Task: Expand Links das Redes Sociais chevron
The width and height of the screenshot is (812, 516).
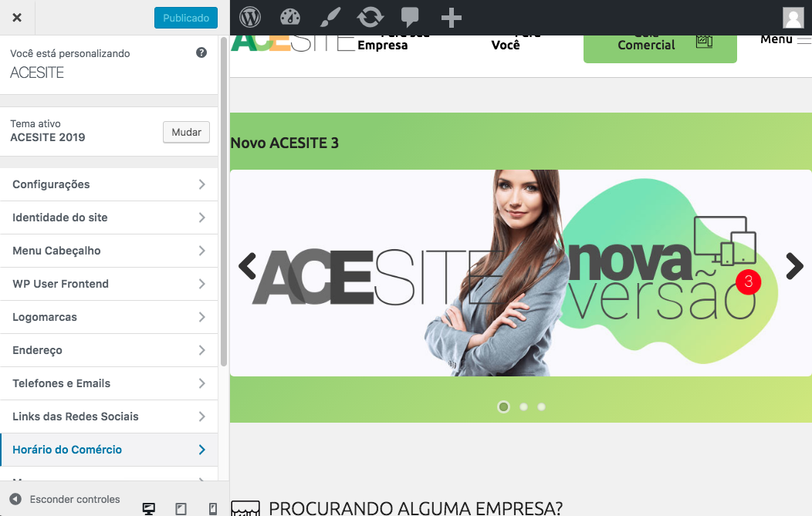Action: [x=202, y=417]
